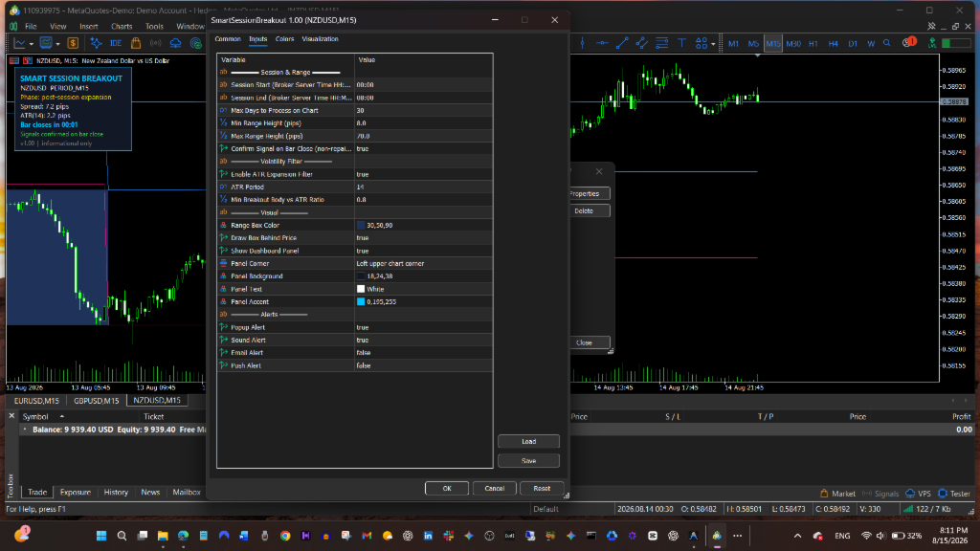This screenshot has height=551, width=980.
Task: Pick Panel Text White swatch
Action: tap(361, 289)
